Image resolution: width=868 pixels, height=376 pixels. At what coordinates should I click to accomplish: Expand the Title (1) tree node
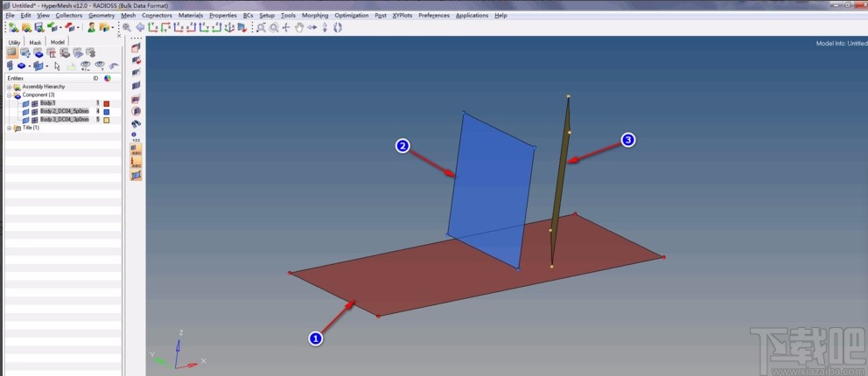pyautogui.click(x=9, y=128)
